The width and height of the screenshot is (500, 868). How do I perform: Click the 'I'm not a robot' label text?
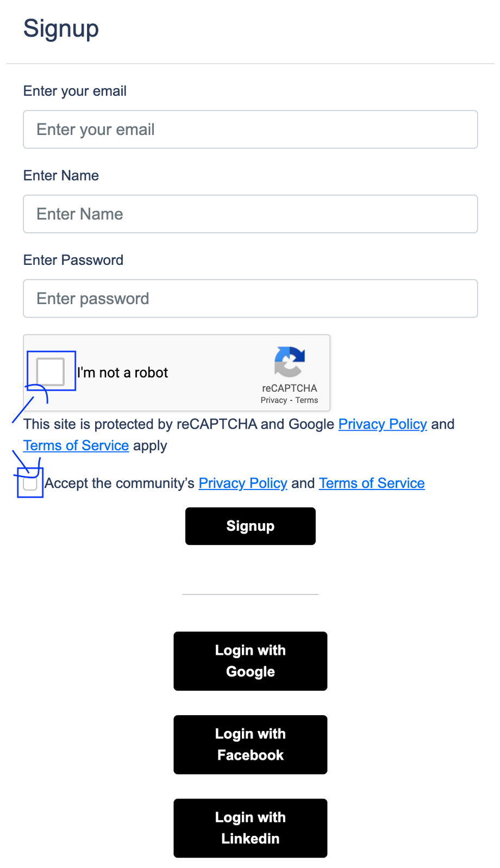click(123, 373)
